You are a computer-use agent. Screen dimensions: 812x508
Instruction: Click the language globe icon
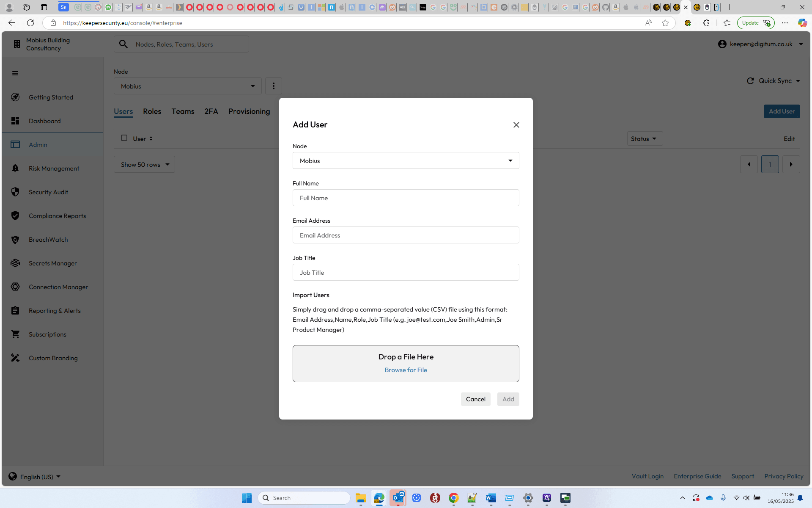point(13,476)
